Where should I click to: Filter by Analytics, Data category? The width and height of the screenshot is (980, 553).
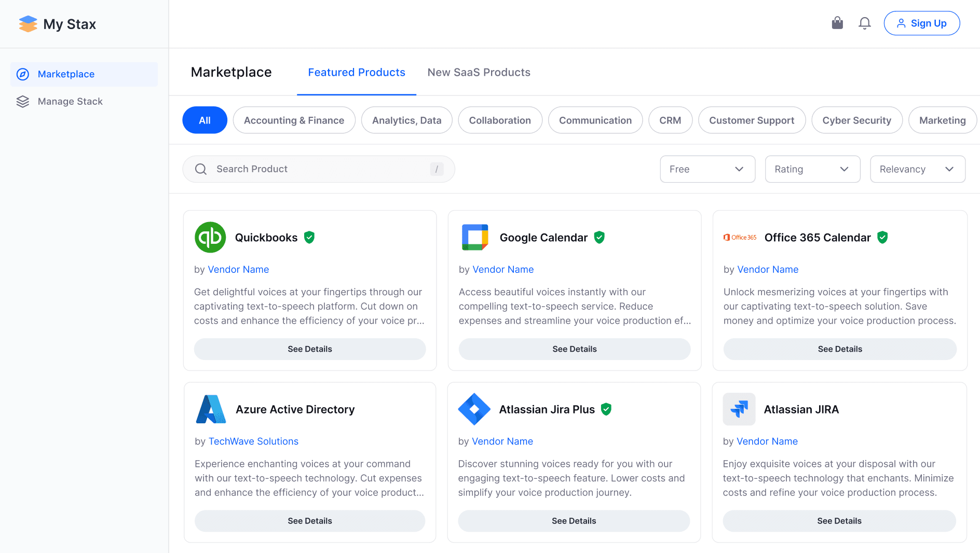click(x=407, y=120)
